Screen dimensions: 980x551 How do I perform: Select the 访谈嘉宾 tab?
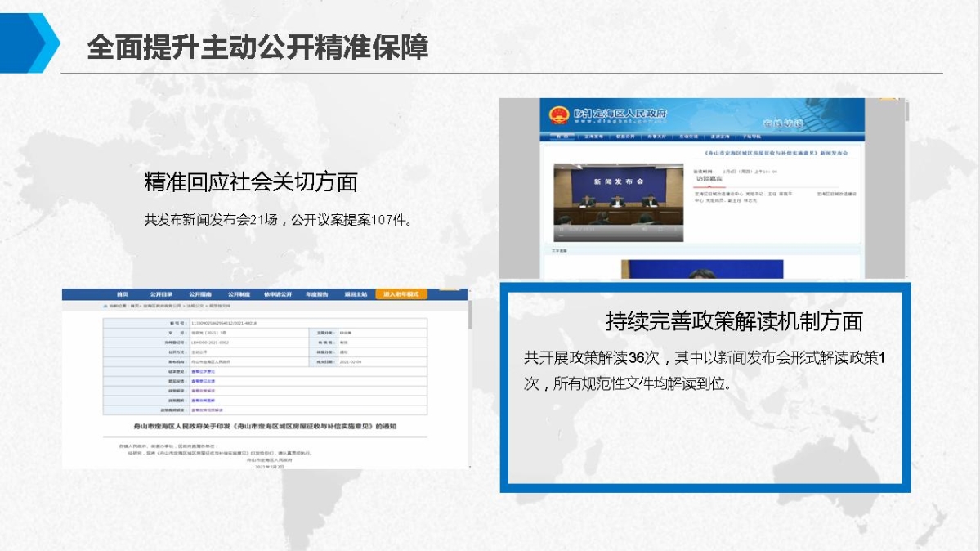point(709,178)
